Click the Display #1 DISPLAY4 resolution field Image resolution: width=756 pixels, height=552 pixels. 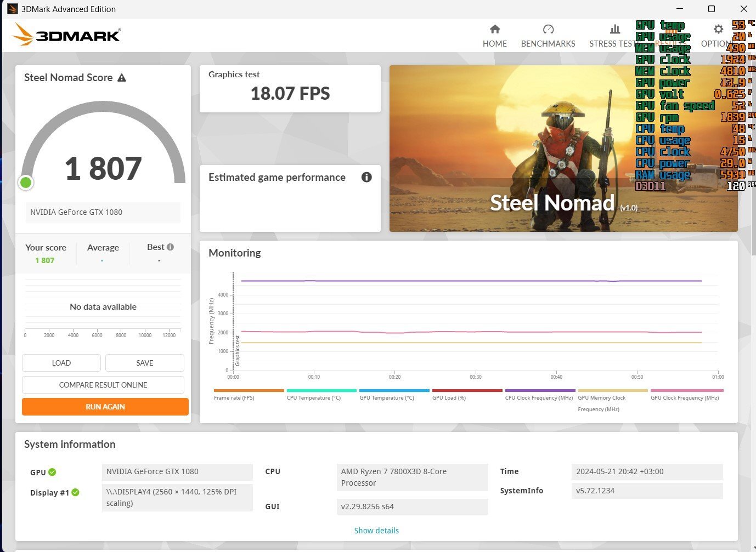pos(177,498)
